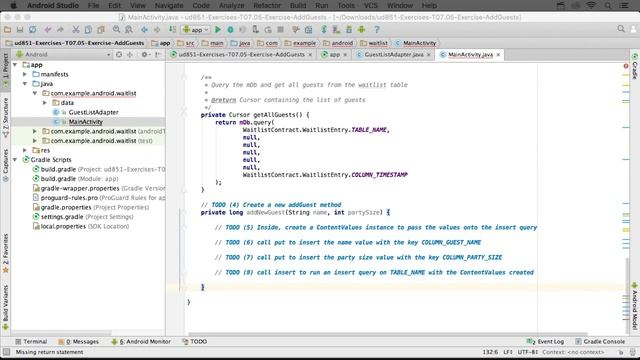Expand the manifests folder

point(25,74)
